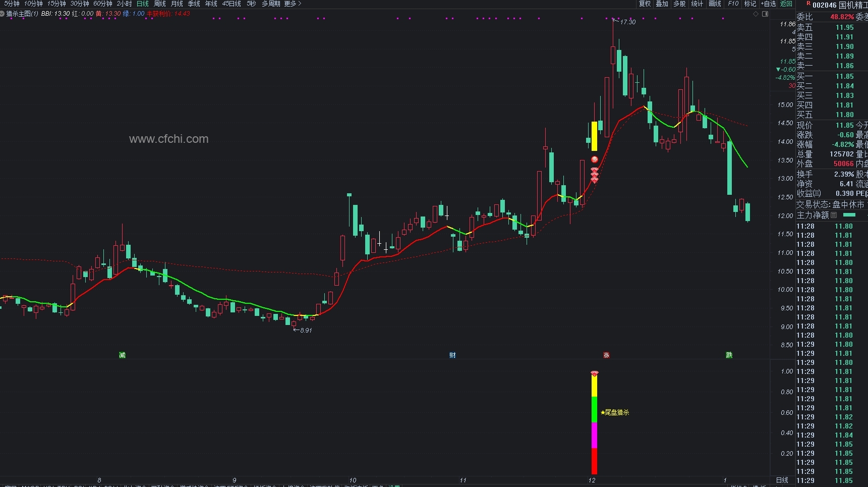Click the 换手 2.39% value
Image resolution: width=868 pixels, height=487 pixels.
[x=844, y=174]
